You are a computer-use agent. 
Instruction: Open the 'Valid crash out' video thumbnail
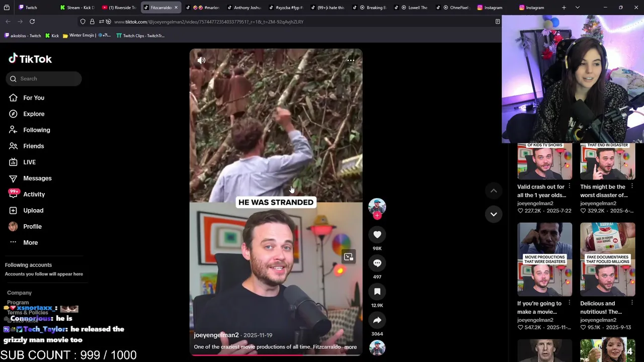544,161
